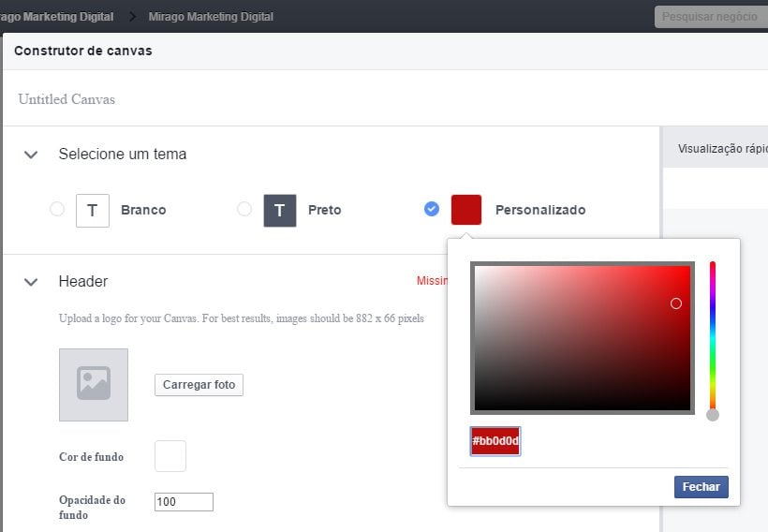Click the breadcrumb arrow between business names

click(131, 16)
